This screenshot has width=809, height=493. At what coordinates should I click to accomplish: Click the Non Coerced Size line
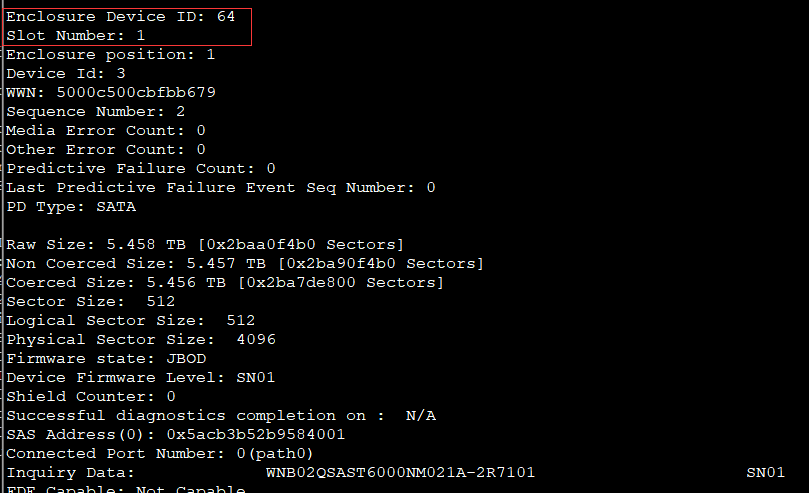[x=245, y=264]
